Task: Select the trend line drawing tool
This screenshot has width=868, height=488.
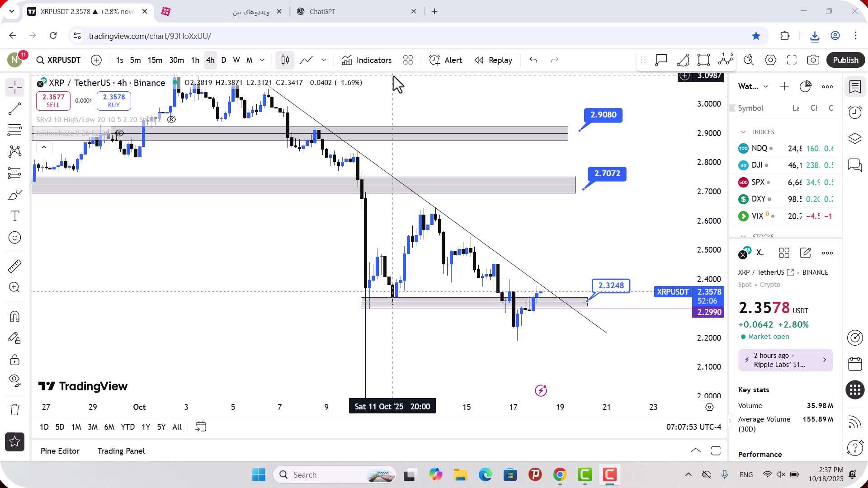Action: click(14, 108)
